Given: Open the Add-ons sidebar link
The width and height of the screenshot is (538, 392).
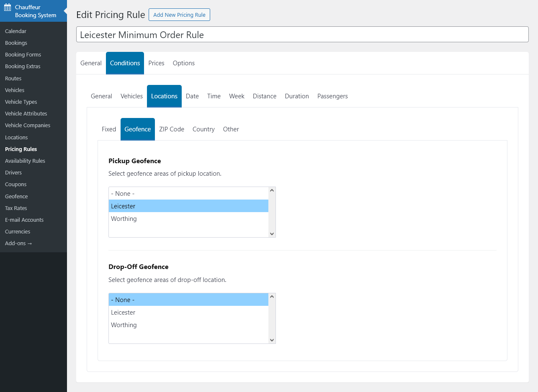Looking at the screenshot, I should [18, 243].
